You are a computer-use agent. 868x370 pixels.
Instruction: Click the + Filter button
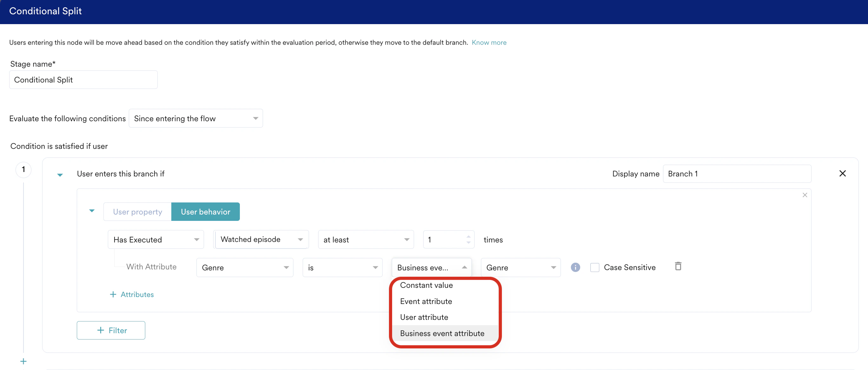111,330
